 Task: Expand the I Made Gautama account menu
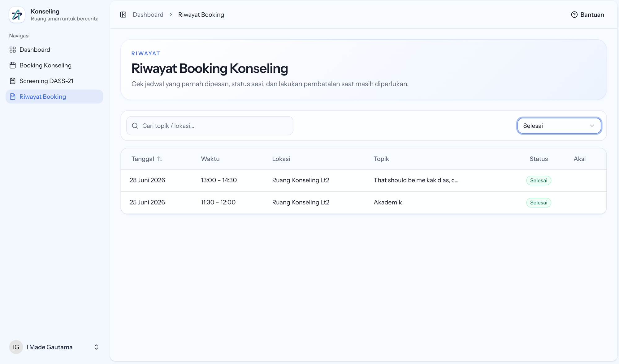coord(96,347)
